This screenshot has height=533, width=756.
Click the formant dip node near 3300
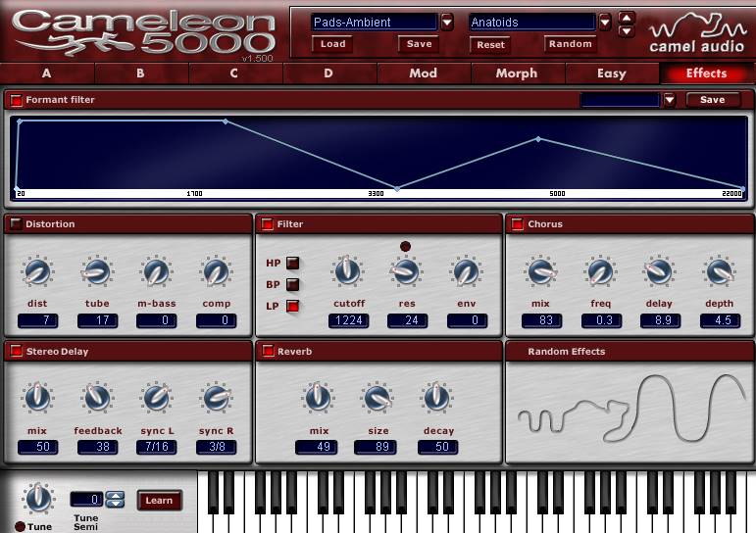[x=397, y=189]
